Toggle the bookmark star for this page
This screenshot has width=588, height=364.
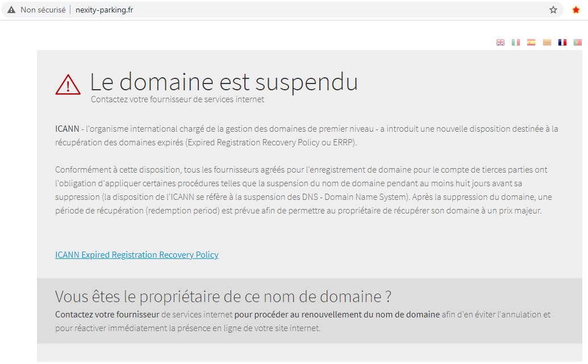click(552, 9)
